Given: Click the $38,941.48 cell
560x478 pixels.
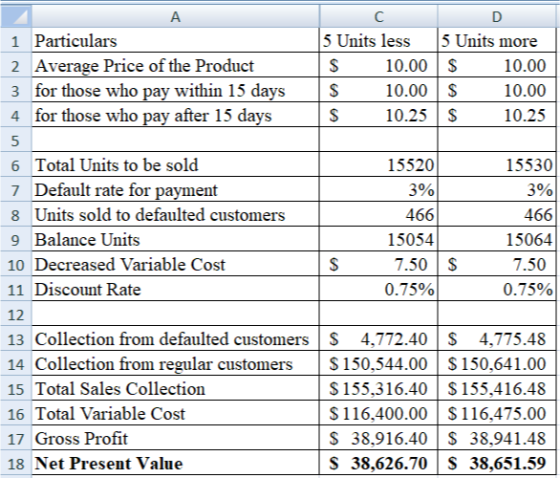Looking at the screenshot, I should point(497,438).
